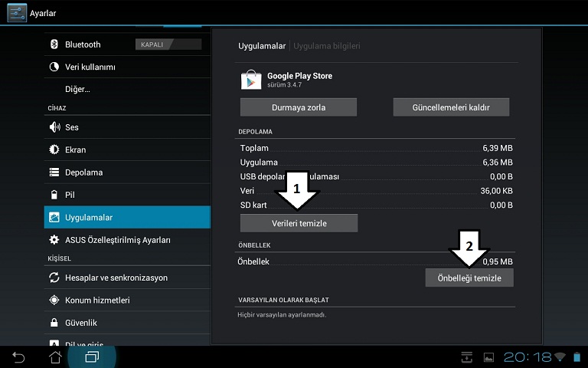This screenshot has width=588, height=368.
Task: Tap the 'Hiçbir varsayılan ayarlanmadı.' text
Action: (282, 314)
